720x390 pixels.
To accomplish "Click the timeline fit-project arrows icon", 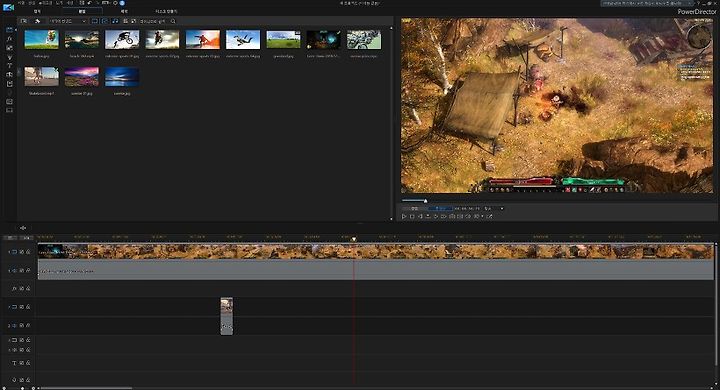I will (23, 228).
